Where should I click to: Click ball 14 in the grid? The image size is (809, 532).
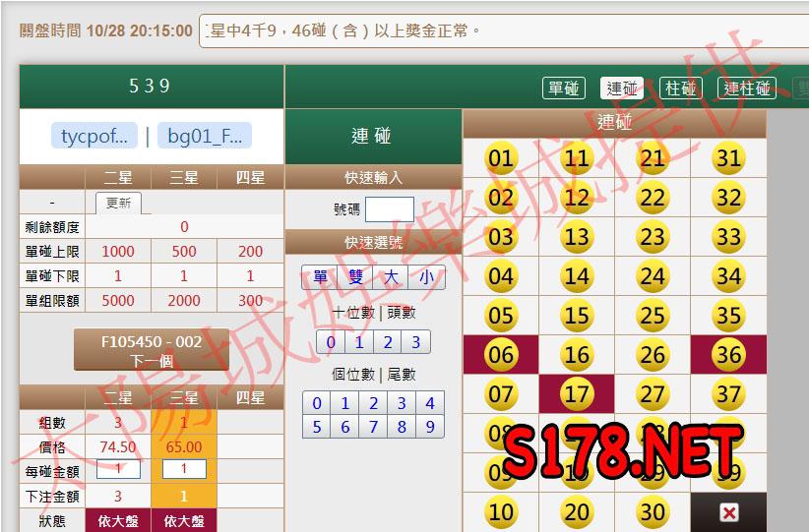577,275
